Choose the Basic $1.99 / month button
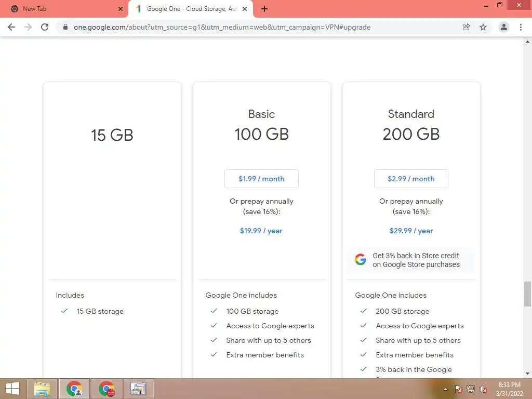The height and width of the screenshot is (399, 532). (262, 179)
